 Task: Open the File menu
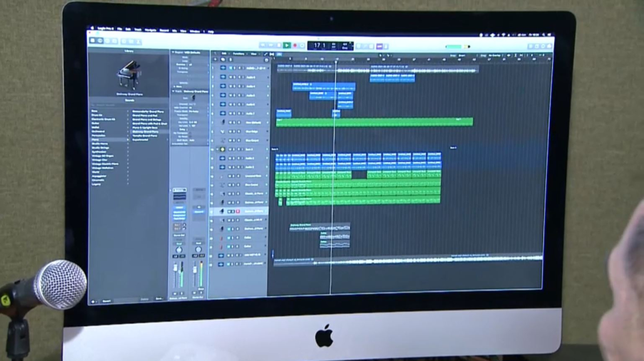point(120,30)
